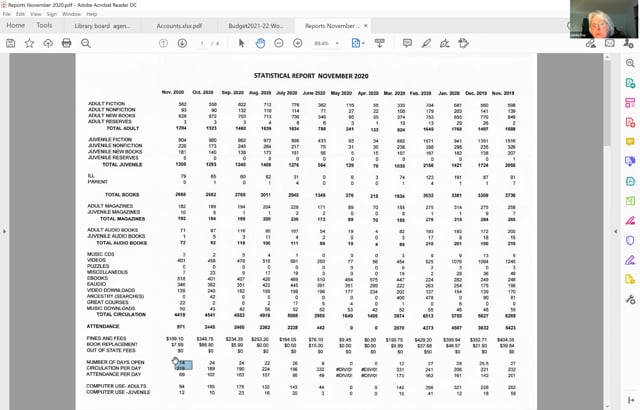Click the "STATISTICAL REPORT NOVEMBER 2020" heading

[x=311, y=76]
